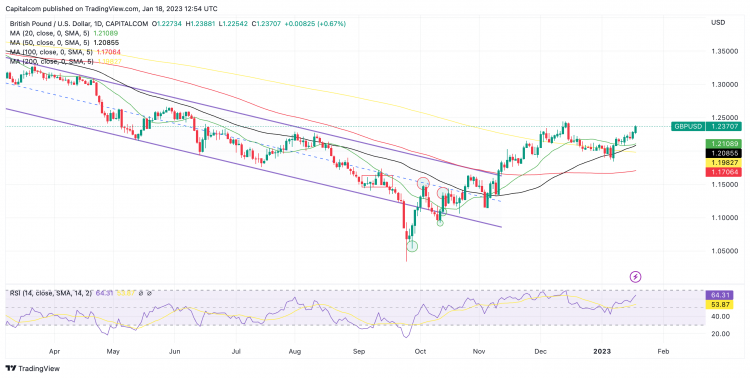
Task: Click the first small symbol after the RSI values
Action: [x=142, y=292]
